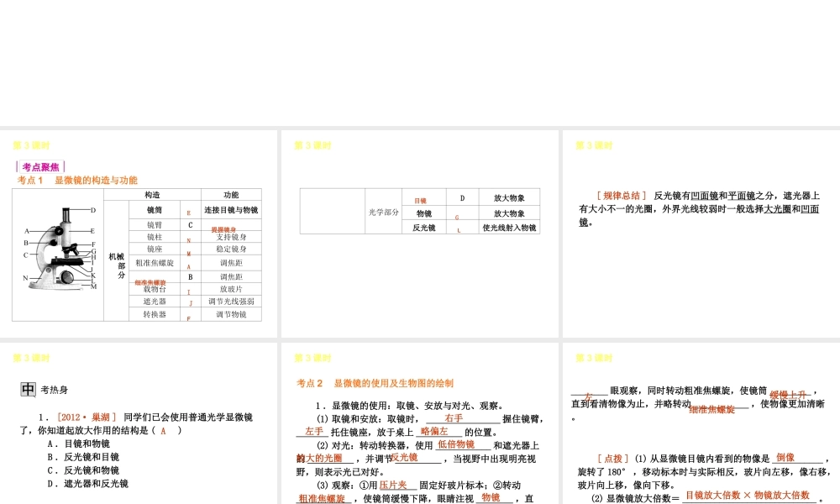This screenshot has width=840, height=504.
Task: Click the 构造 column header
Action: (152, 195)
